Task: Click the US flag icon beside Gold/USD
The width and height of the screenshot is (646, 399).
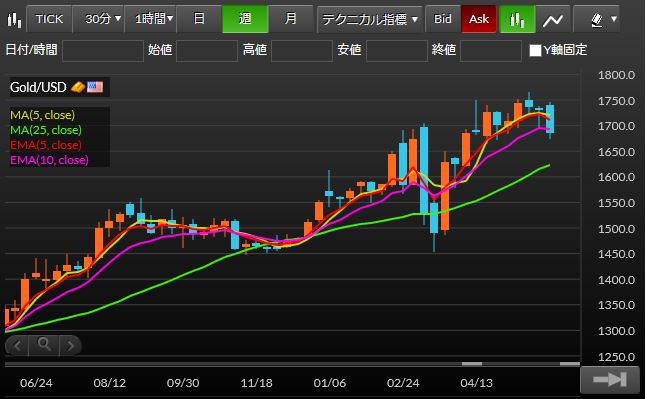Action: [x=95, y=87]
